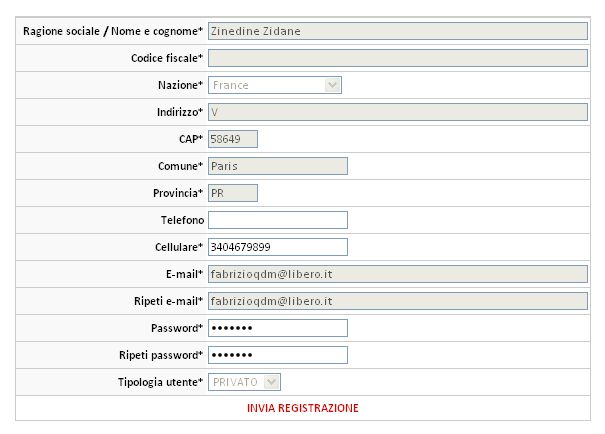The width and height of the screenshot is (605, 434).
Task: Click into the Password field
Action: pyautogui.click(x=277, y=328)
